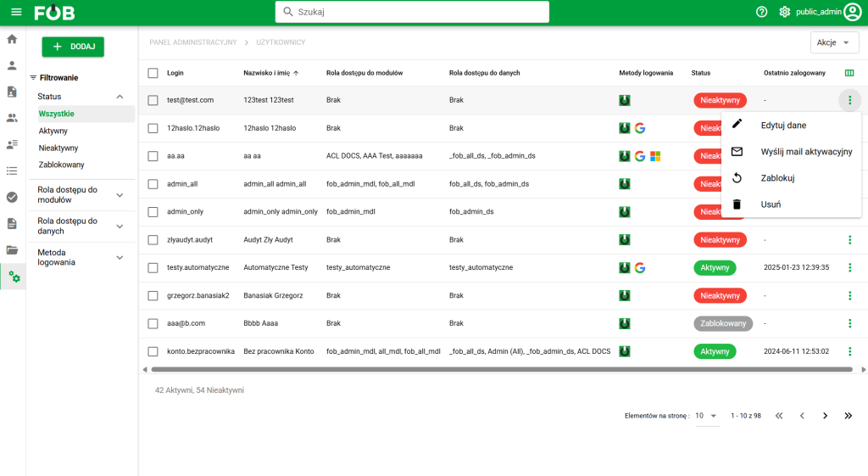The height and width of the screenshot is (476, 868).
Task: Jump to last page of results
Action: coord(848,416)
